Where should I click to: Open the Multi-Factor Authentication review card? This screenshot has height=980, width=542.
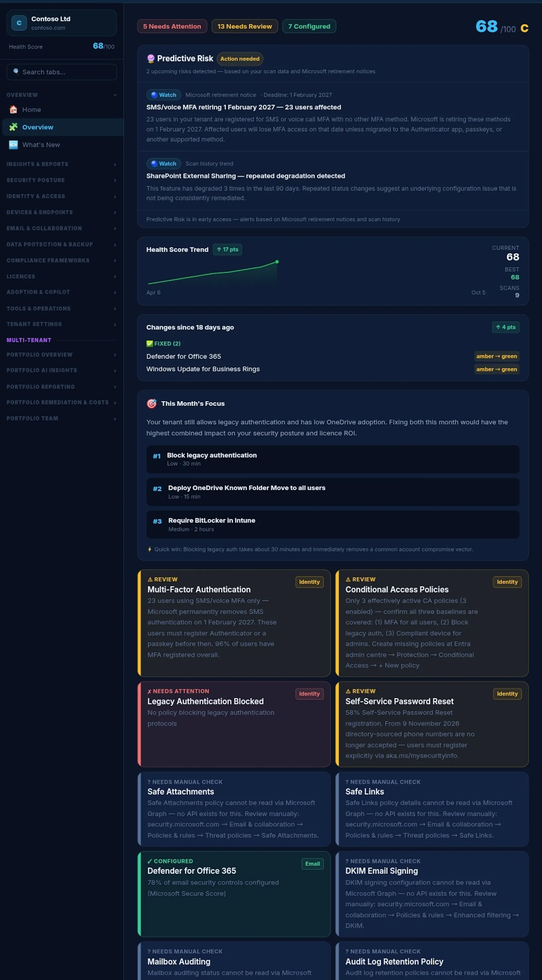point(234,623)
